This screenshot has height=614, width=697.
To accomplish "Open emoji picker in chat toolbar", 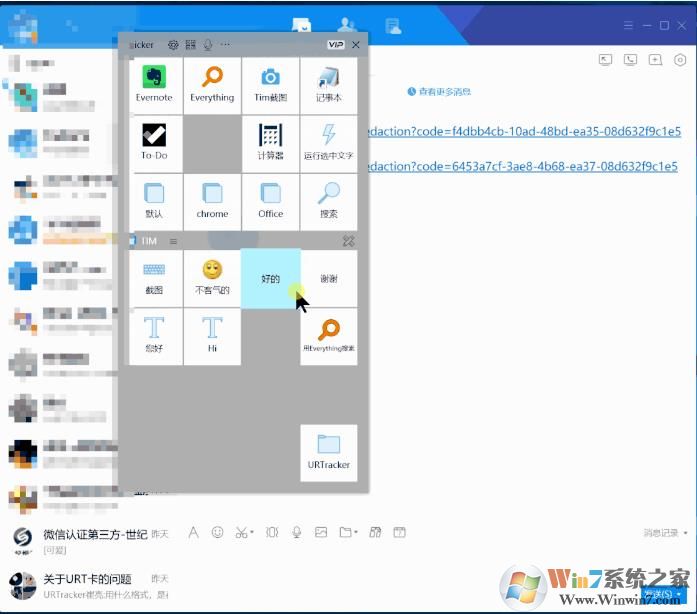I will pyautogui.click(x=217, y=532).
